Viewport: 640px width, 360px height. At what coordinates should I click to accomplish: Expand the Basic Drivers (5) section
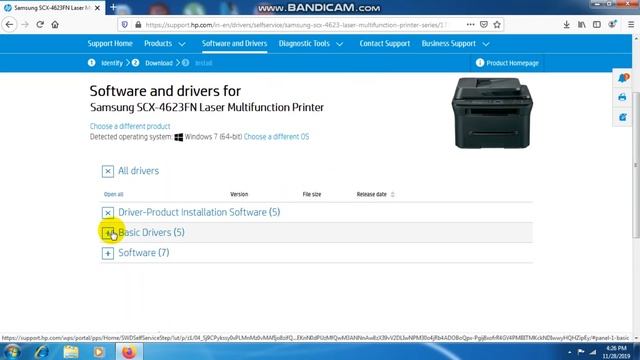coord(108,233)
